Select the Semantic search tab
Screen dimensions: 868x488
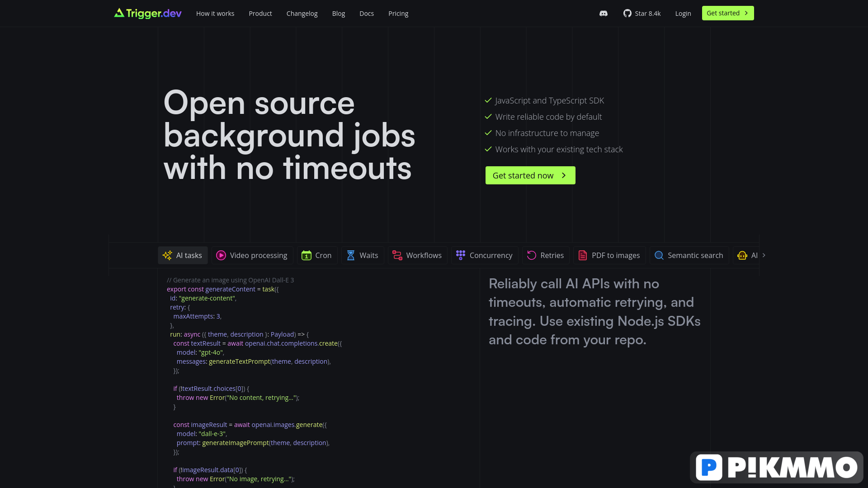(689, 255)
